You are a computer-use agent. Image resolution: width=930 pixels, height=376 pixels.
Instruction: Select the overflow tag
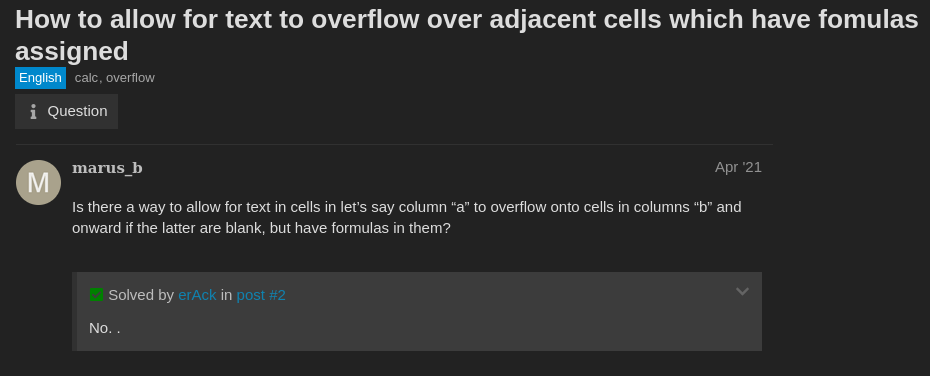coord(130,78)
